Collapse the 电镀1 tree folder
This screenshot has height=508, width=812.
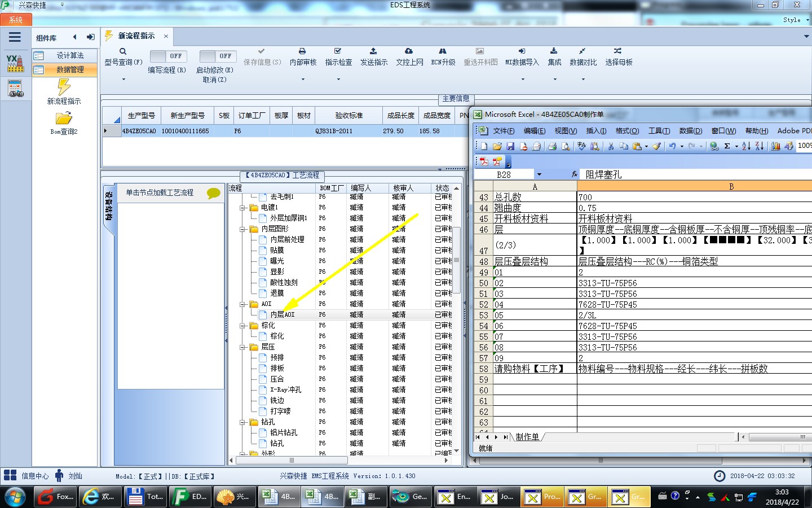(x=242, y=208)
